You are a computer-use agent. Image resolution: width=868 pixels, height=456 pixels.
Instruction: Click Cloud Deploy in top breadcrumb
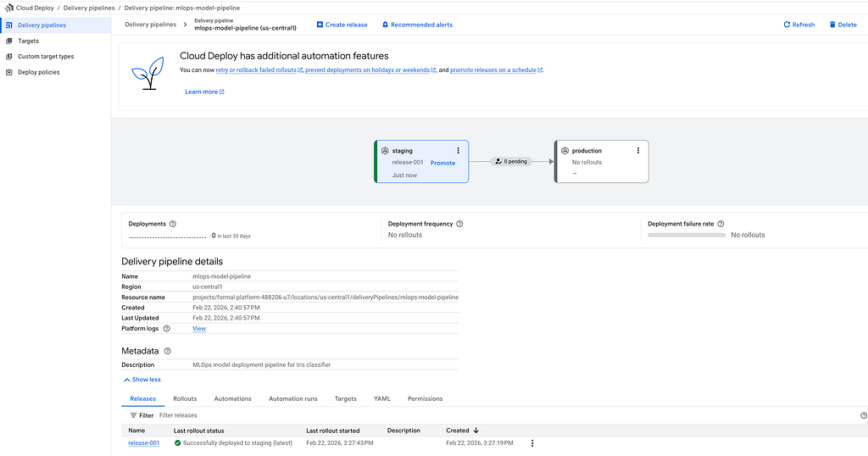[x=35, y=8]
